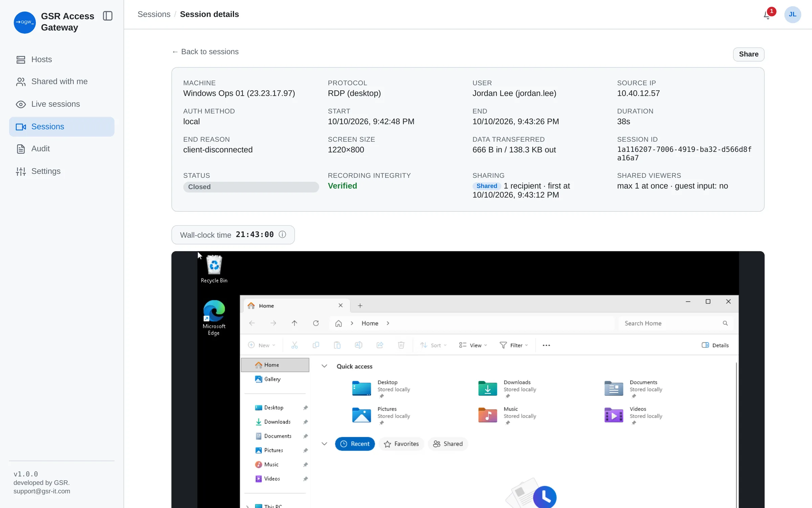Click the Rename icon in Explorer toolbar
Screen dimensions: 812x508
[x=358, y=345]
